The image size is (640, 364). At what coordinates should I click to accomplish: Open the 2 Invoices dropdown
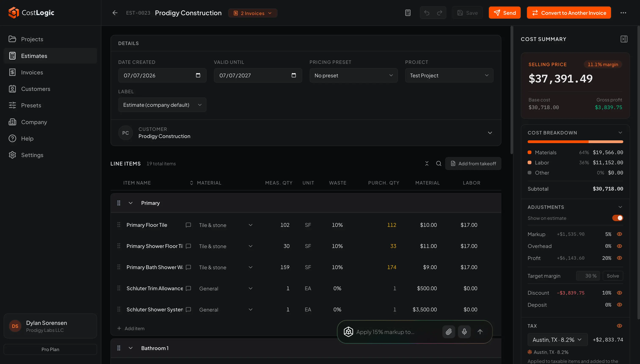pos(252,13)
